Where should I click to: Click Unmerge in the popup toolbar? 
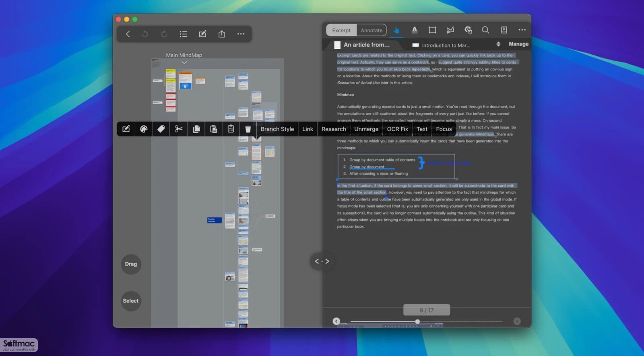(x=366, y=129)
